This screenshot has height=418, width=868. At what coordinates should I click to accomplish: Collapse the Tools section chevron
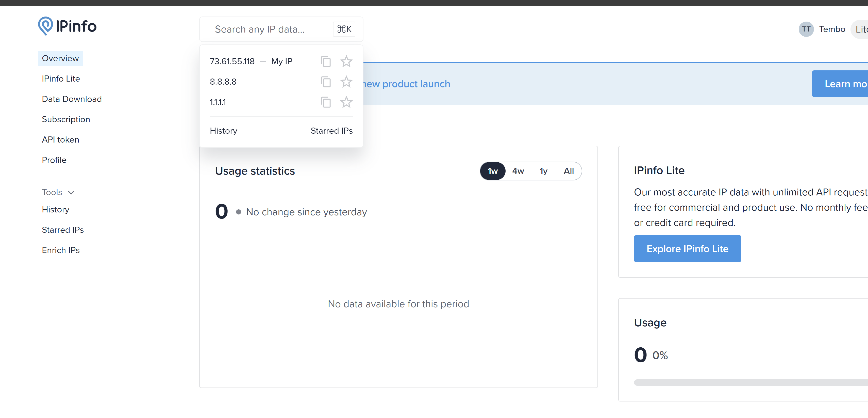(71, 193)
